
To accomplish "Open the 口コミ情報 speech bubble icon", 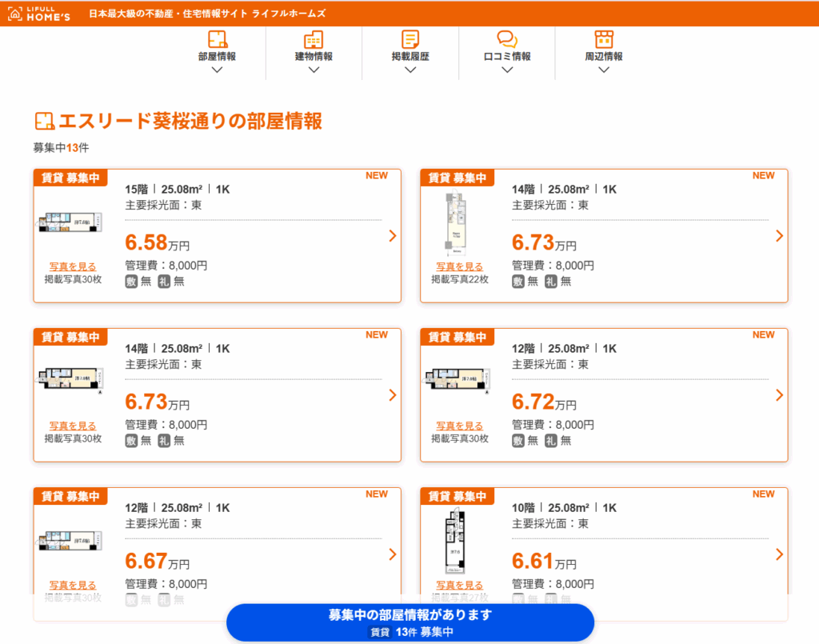I will tap(507, 39).
